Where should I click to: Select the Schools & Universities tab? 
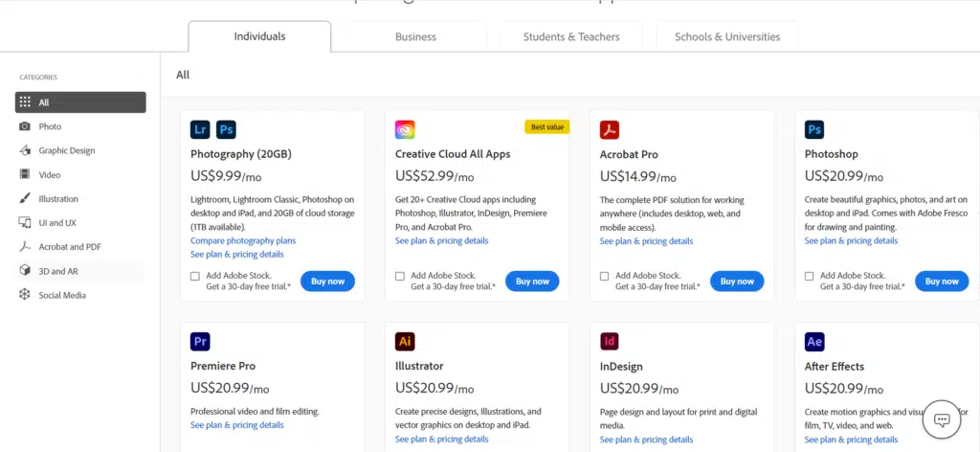727,37
